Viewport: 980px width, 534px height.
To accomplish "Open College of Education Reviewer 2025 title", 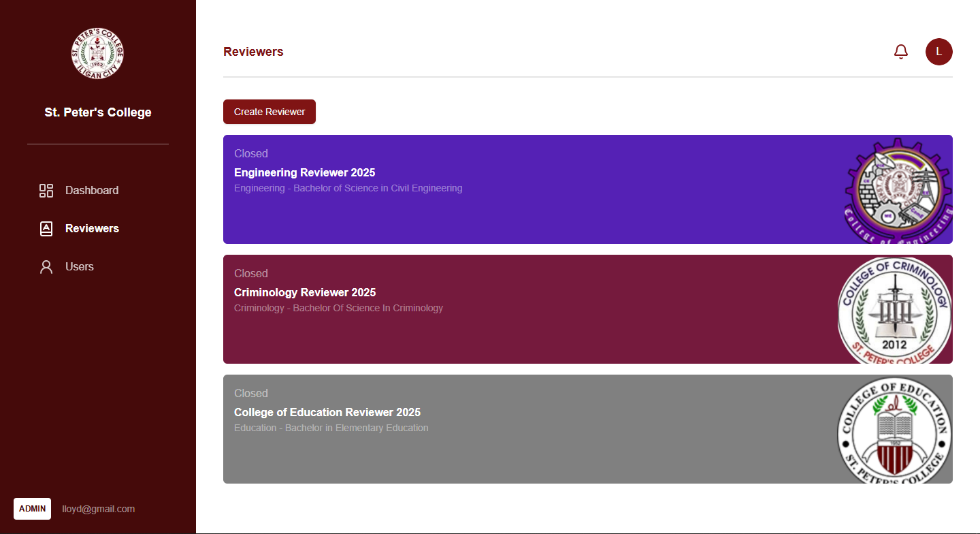I will (x=327, y=413).
